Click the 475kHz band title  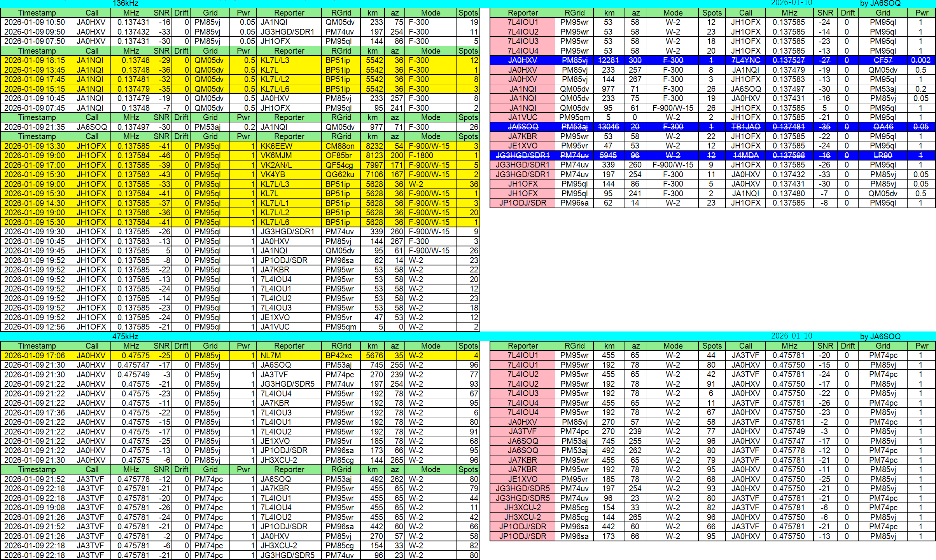tap(125, 337)
